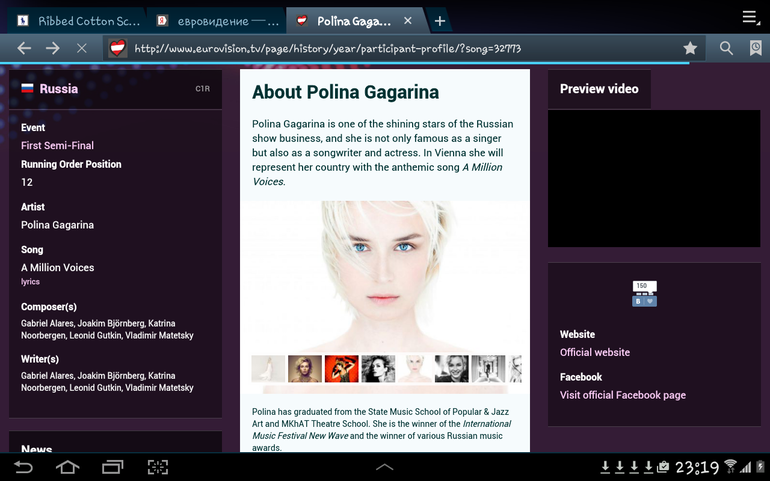Select the smiling black-and-white thumbnail
The width and height of the screenshot is (770, 481).
coord(451,369)
